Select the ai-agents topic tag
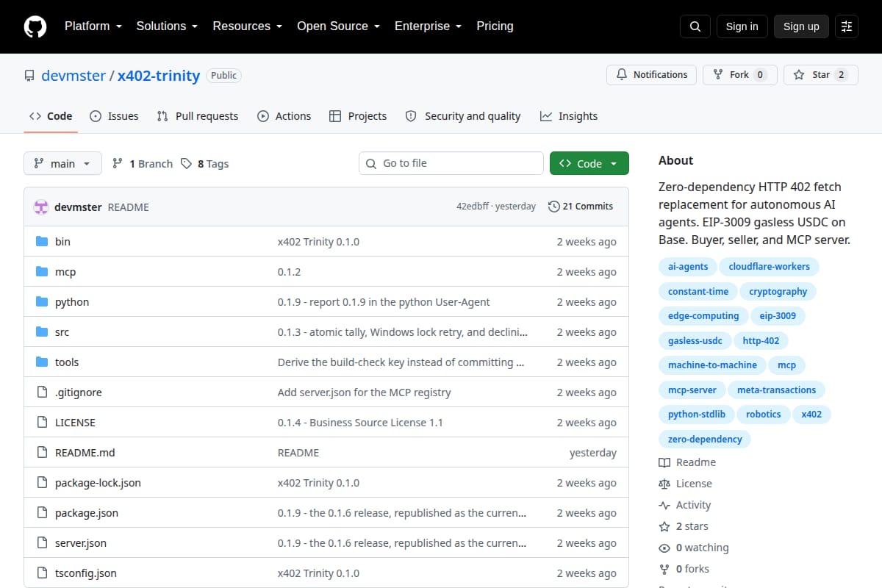The height and width of the screenshot is (588, 882). pos(688,267)
